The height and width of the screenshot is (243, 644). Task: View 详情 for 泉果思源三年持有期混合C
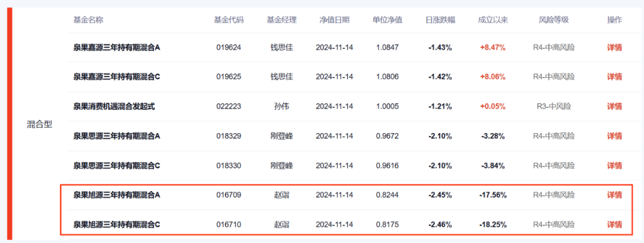pyautogui.click(x=614, y=165)
